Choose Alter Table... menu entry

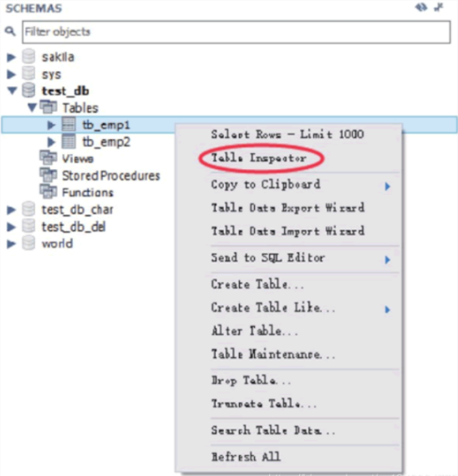pos(254,331)
